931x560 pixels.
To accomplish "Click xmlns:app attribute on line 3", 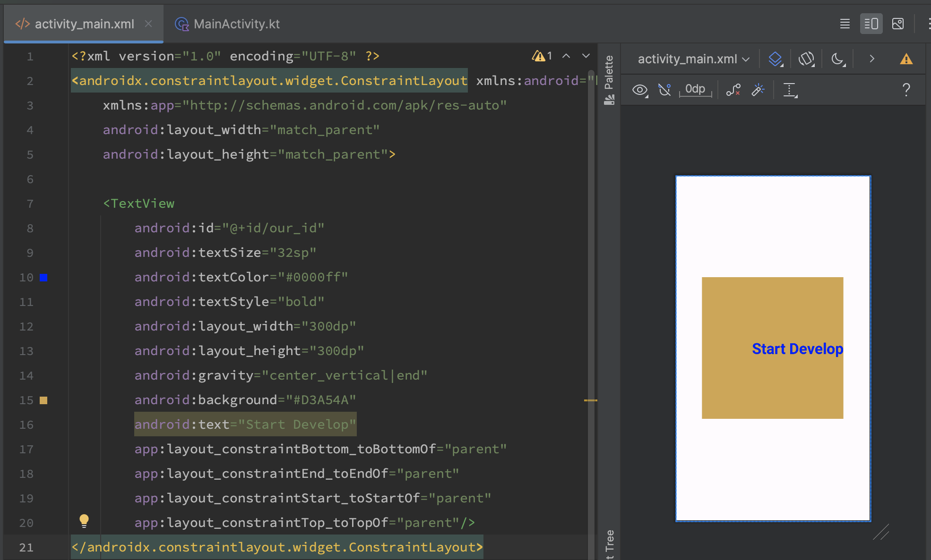I will (x=305, y=105).
